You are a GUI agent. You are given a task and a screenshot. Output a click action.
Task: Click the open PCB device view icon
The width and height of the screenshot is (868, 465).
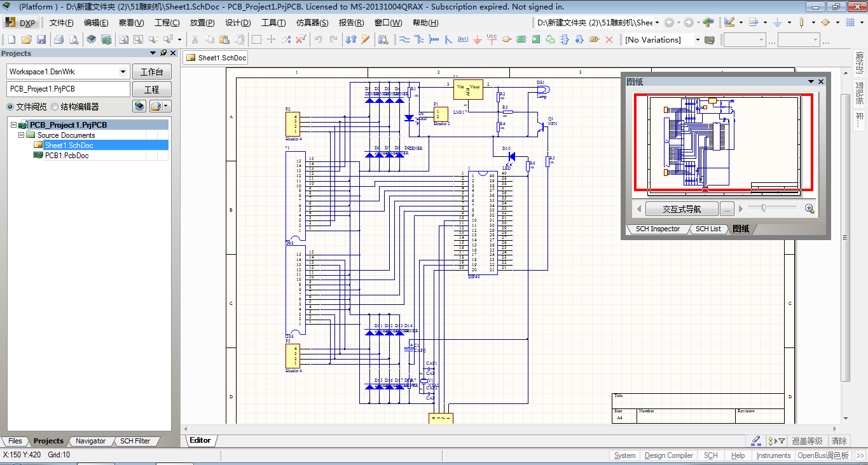pos(106,39)
